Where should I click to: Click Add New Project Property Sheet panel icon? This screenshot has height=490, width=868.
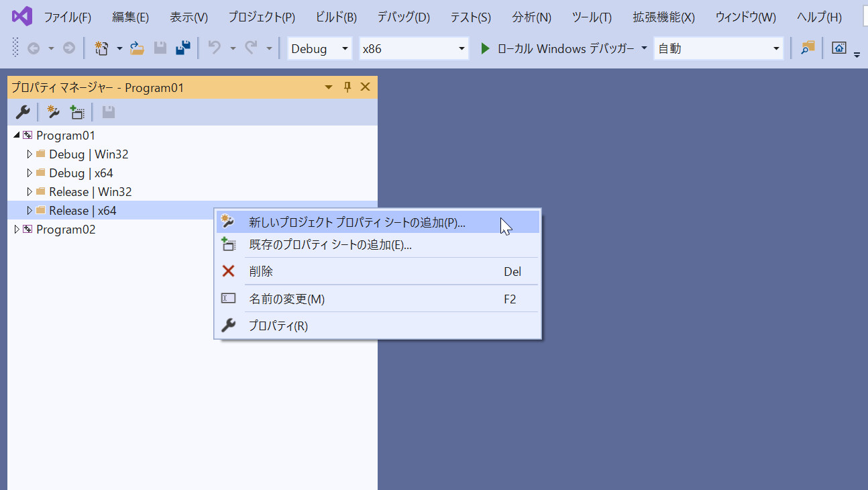[x=54, y=112]
